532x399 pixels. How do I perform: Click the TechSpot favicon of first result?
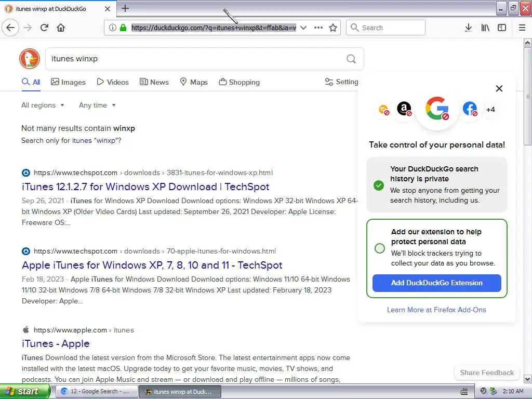pyautogui.click(x=26, y=172)
